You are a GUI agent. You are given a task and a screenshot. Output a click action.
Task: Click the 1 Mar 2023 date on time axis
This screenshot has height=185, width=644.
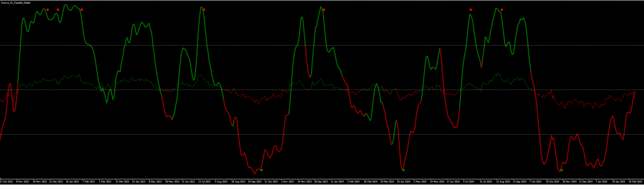105,182
